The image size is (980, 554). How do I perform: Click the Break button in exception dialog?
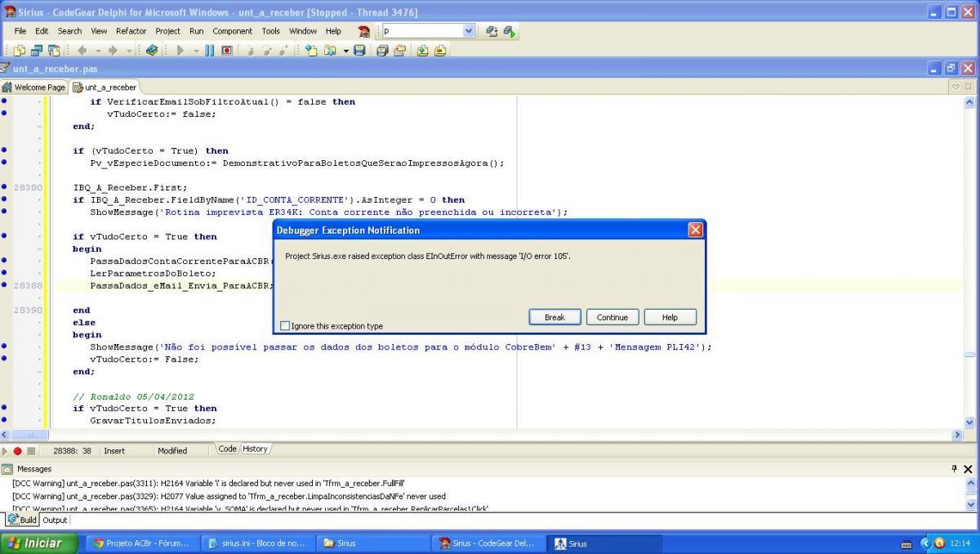click(x=555, y=317)
